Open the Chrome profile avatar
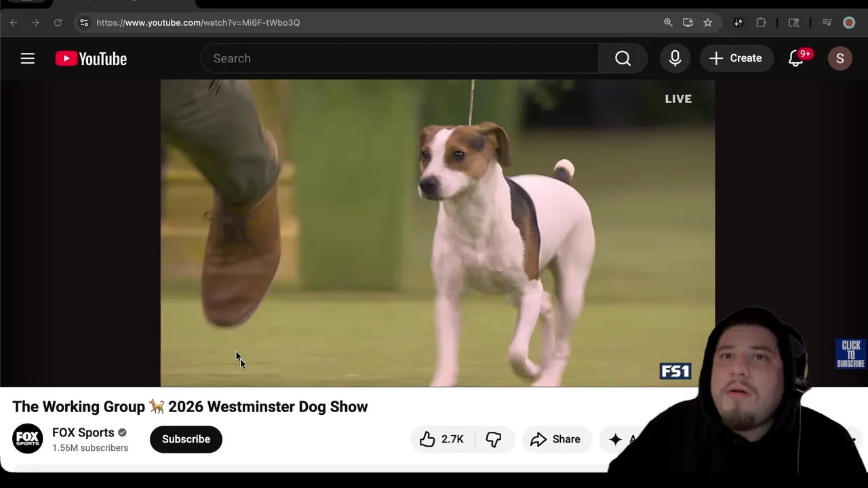This screenshot has height=488, width=868. [849, 22]
